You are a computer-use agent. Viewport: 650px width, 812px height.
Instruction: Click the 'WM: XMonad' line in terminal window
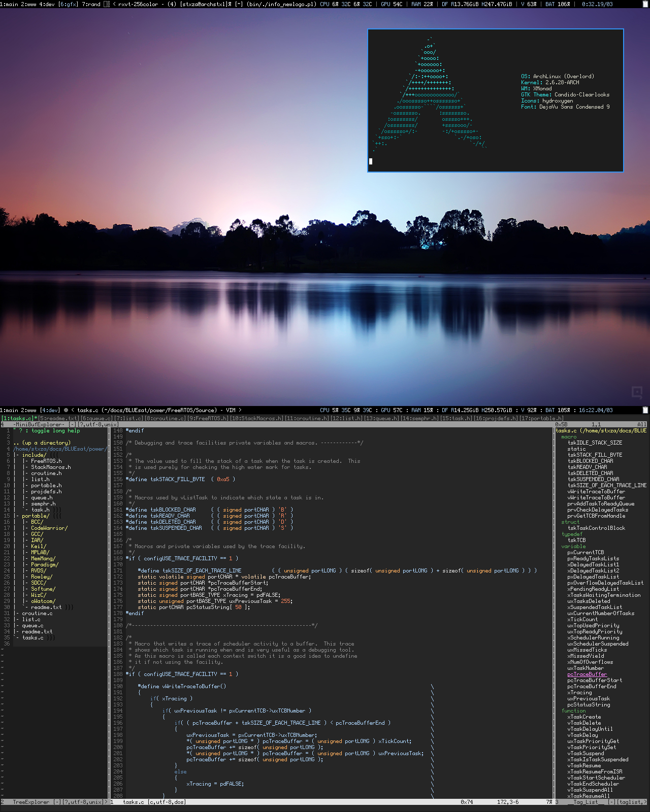coord(536,89)
